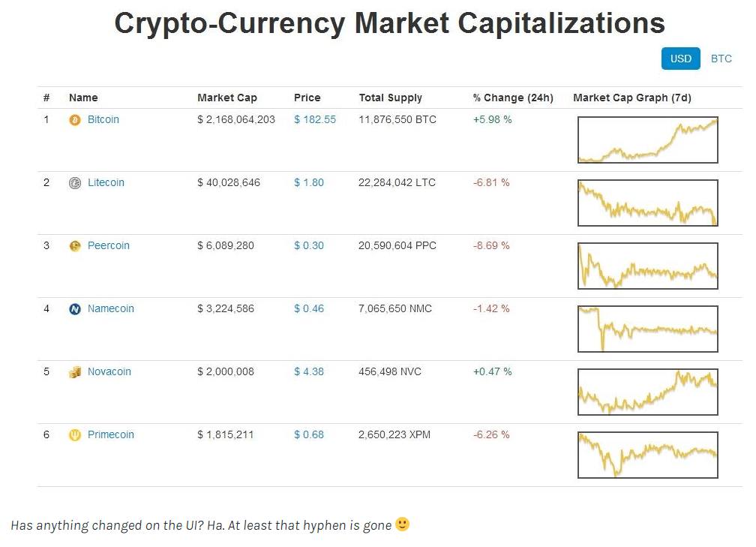Sort table by % Change (24h) column

[513, 98]
